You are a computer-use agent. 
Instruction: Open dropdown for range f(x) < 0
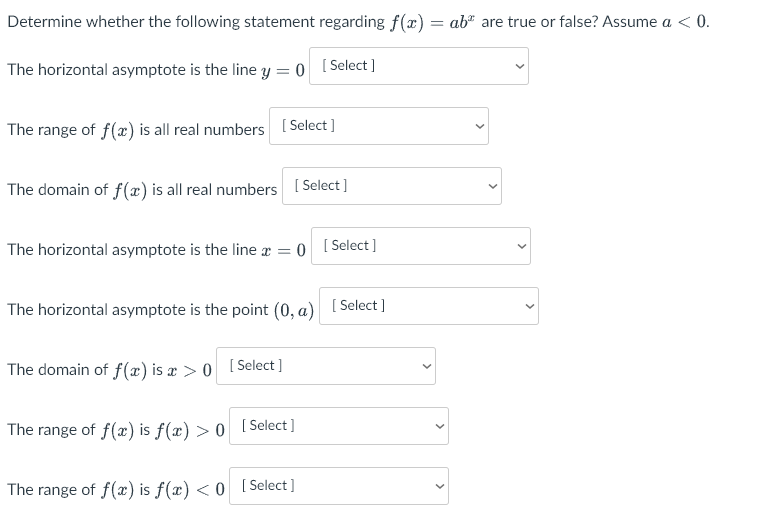(339, 486)
